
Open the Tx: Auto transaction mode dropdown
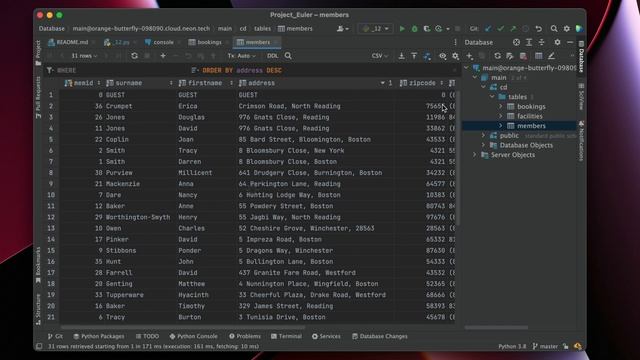tap(242, 56)
